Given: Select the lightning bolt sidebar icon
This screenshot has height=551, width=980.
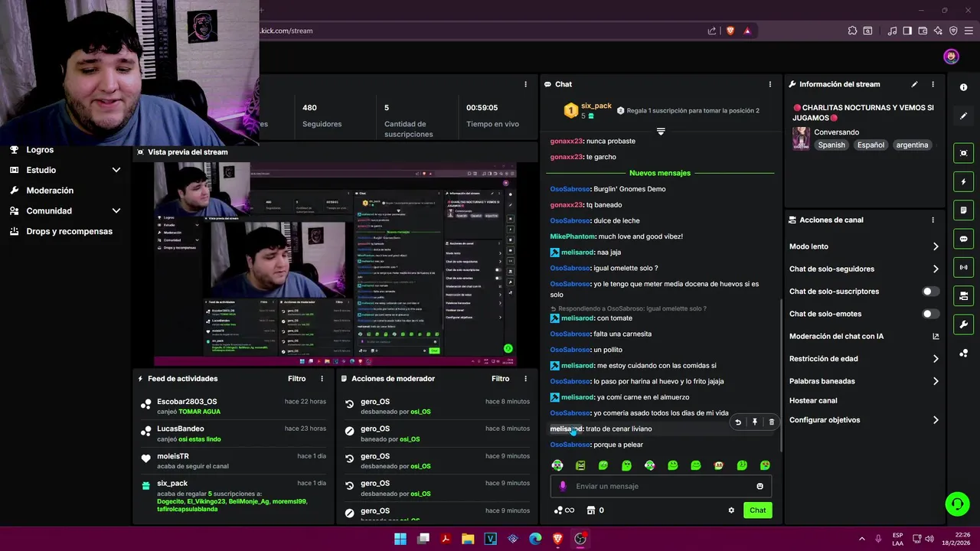Looking at the screenshot, I should pyautogui.click(x=963, y=181).
